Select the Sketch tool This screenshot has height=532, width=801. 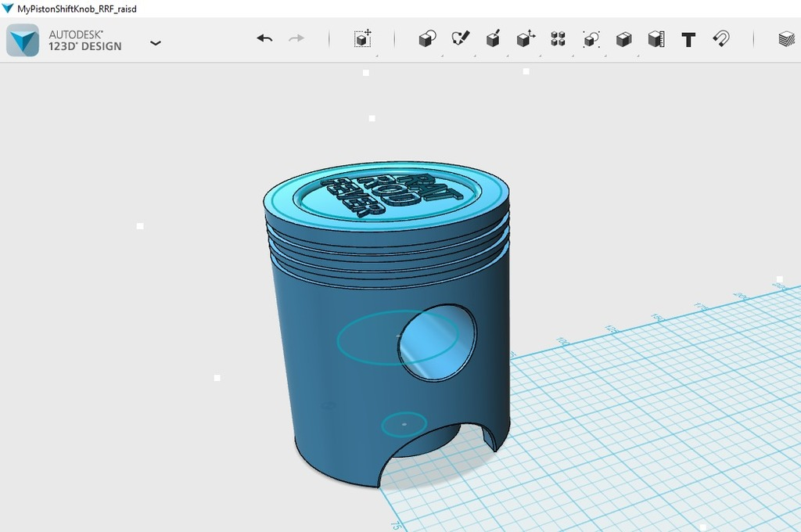[460, 38]
